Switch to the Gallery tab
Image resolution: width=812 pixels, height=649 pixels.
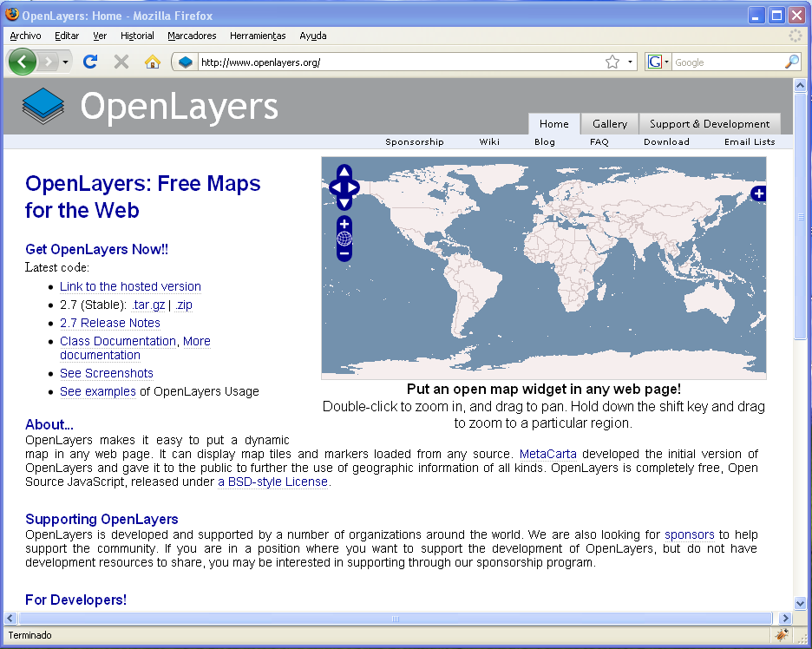point(610,124)
